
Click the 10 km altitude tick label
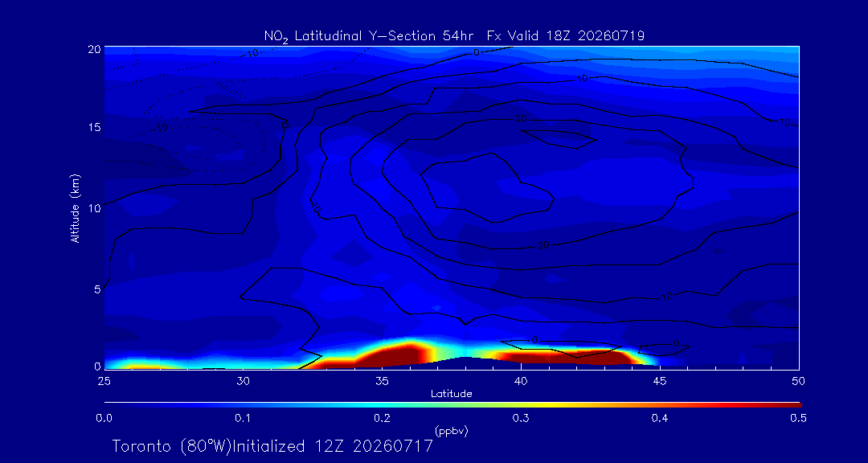pos(93,208)
